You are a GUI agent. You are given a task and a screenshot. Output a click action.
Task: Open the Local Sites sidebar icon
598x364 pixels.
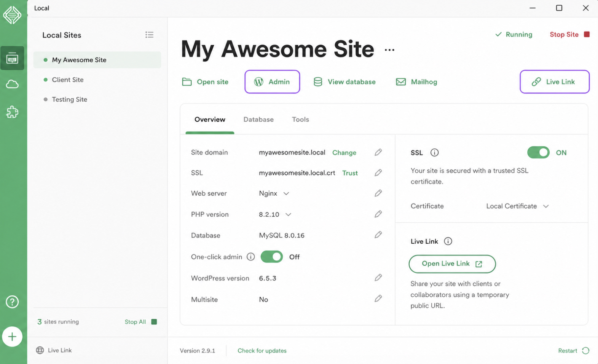click(12, 58)
